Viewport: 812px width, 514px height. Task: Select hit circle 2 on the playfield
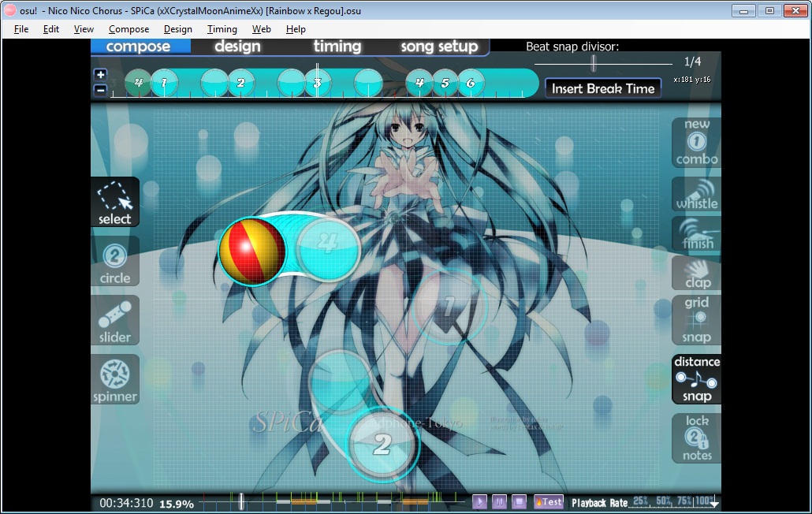click(382, 445)
